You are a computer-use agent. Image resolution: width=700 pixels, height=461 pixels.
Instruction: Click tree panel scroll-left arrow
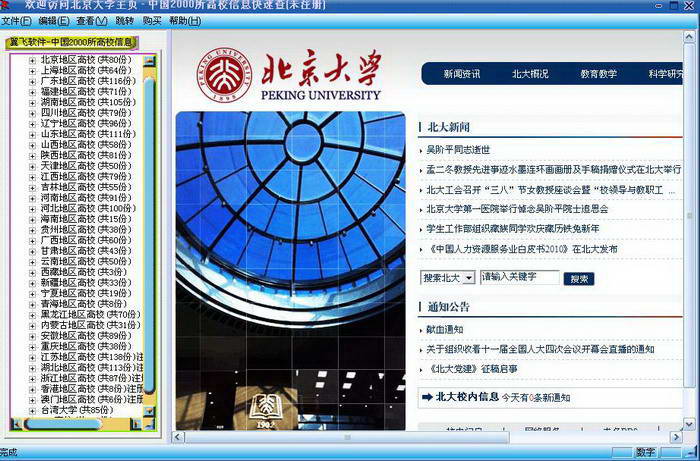[x=17, y=424]
